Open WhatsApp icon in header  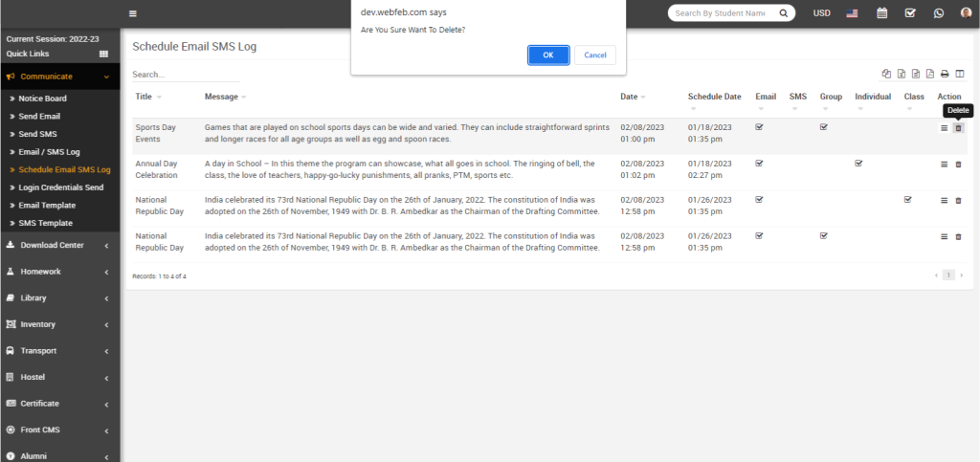939,13
